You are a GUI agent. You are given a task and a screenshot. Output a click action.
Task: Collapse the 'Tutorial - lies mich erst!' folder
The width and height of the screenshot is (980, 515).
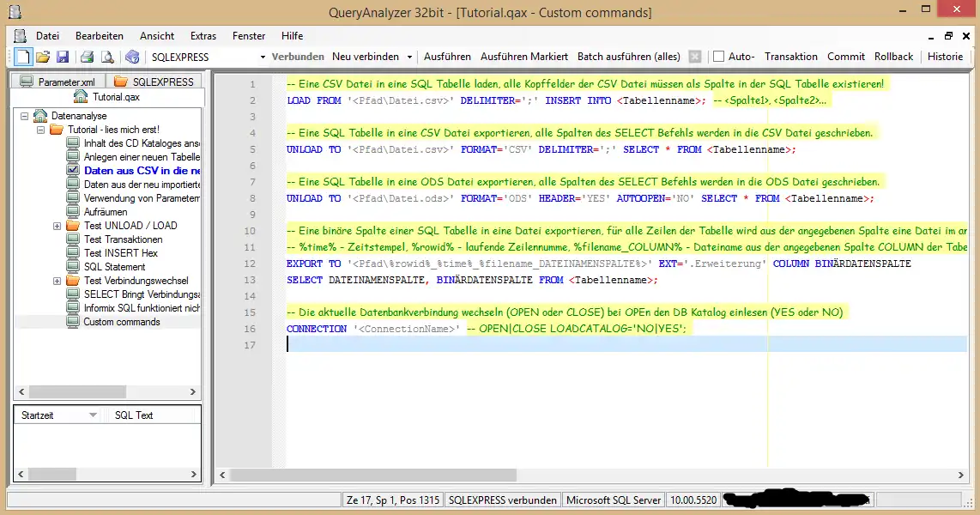[x=40, y=130]
